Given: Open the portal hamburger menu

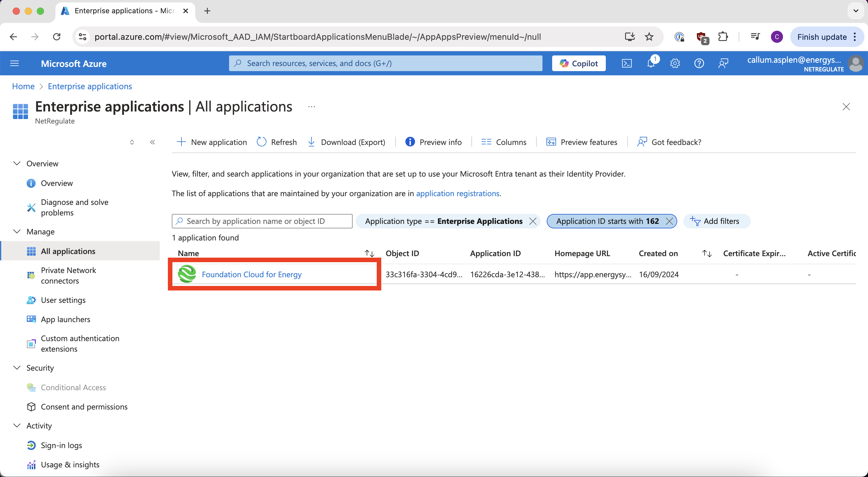Looking at the screenshot, I should 14,63.
